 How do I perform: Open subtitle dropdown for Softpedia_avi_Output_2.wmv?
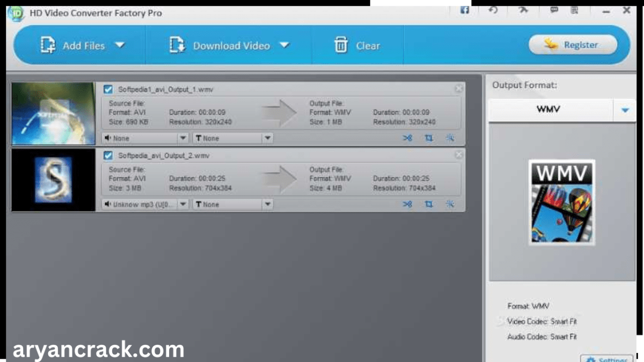pos(233,204)
